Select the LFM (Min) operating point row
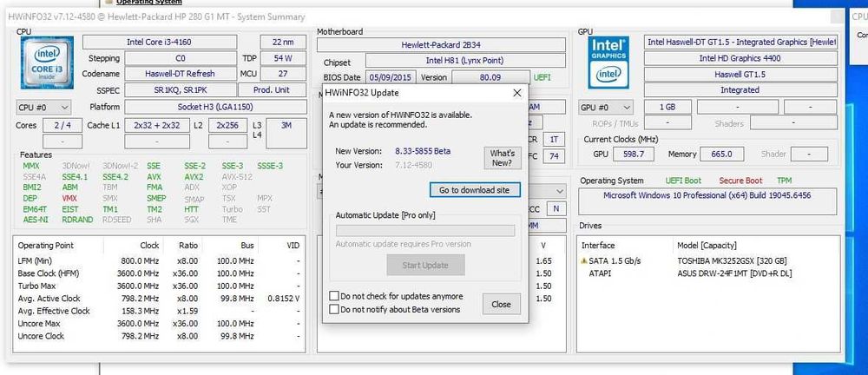The width and height of the screenshot is (868, 375). tap(159, 261)
